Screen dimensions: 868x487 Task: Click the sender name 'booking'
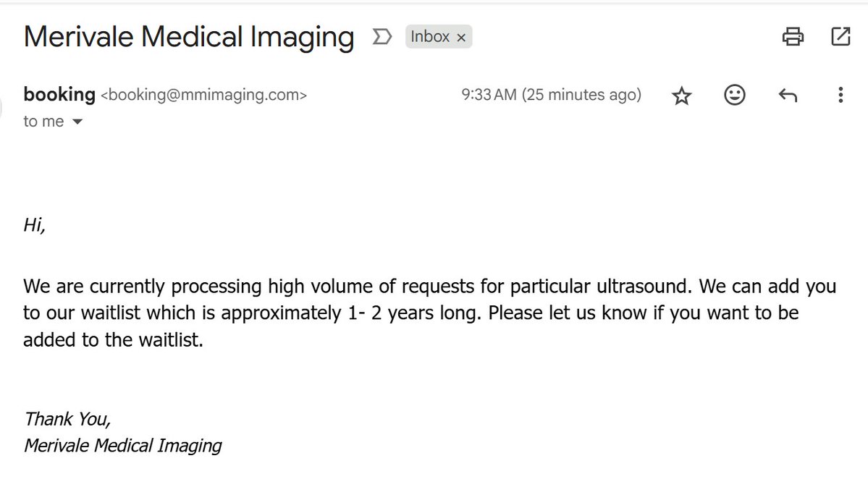[x=59, y=94]
